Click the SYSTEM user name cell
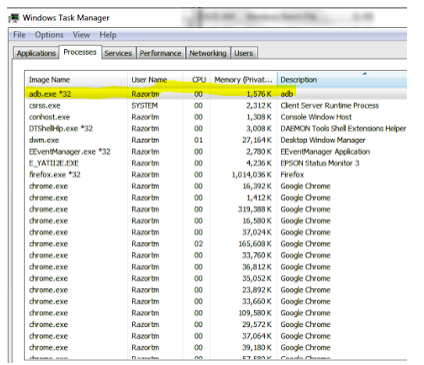The image size is (424, 365). pyautogui.click(x=145, y=106)
